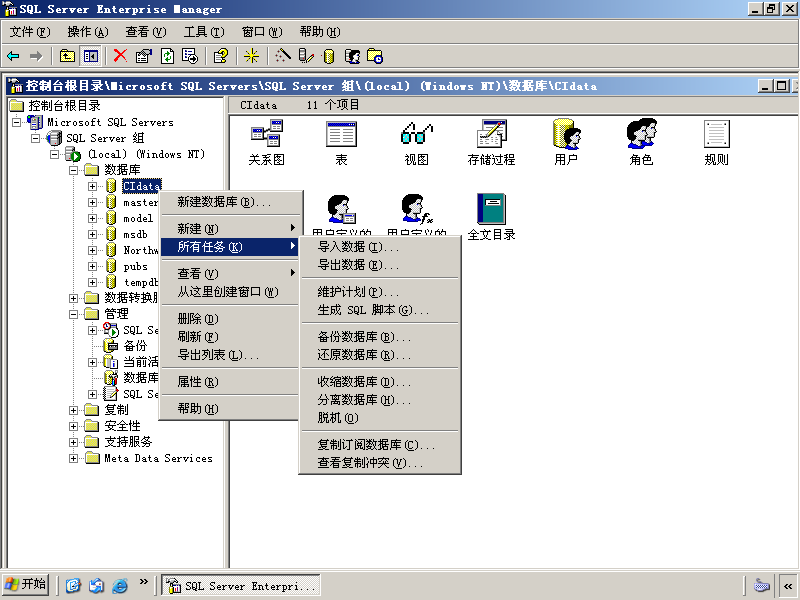Viewport: 800px width, 600px height.
Task: Collapse the 数据库 folder node
Action: point(73,170)
